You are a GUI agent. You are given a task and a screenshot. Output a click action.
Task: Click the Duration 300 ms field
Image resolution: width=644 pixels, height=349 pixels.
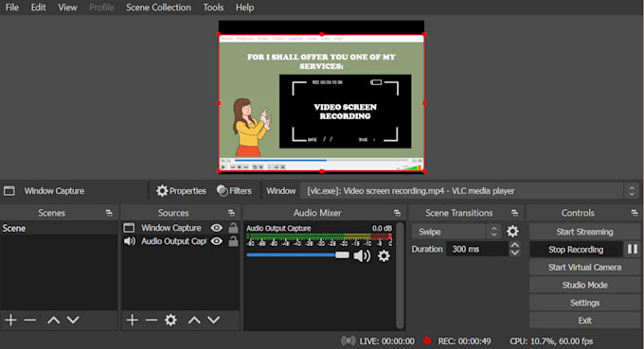[x=476, y=249]
